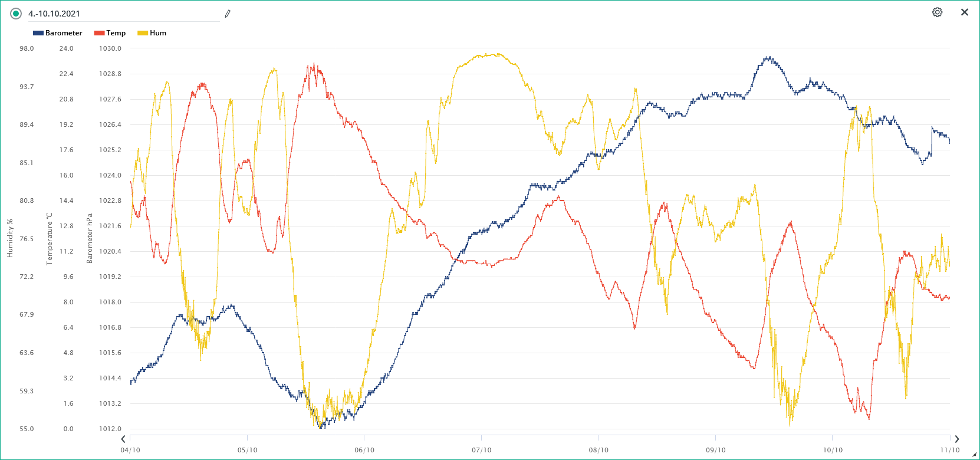The image size is (980, 460).
Task: Go to the previous time range with left arrow
Action: coord(123,439)
